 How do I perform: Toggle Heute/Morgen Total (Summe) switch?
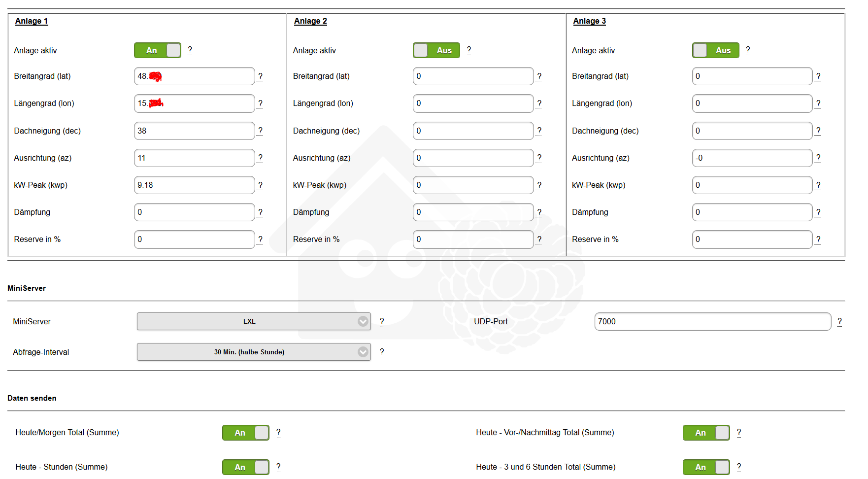pyautogui.click(x=246, y=433)
